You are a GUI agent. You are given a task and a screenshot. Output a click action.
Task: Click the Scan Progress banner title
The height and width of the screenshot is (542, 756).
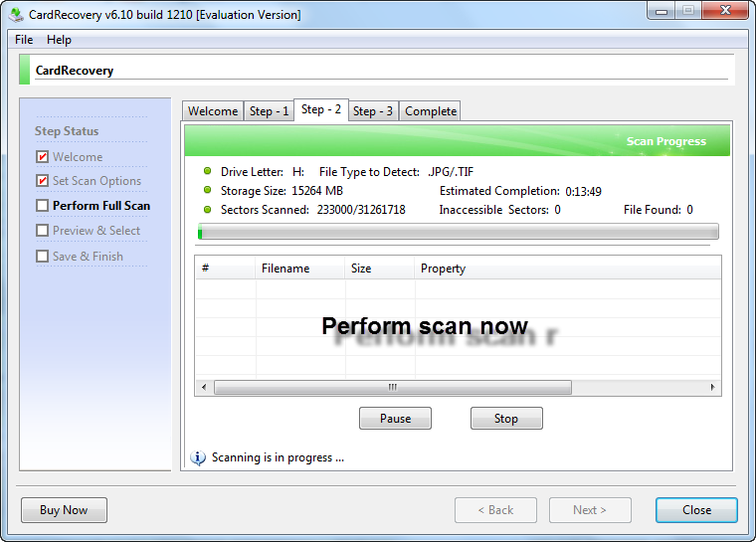pos(666,141)
